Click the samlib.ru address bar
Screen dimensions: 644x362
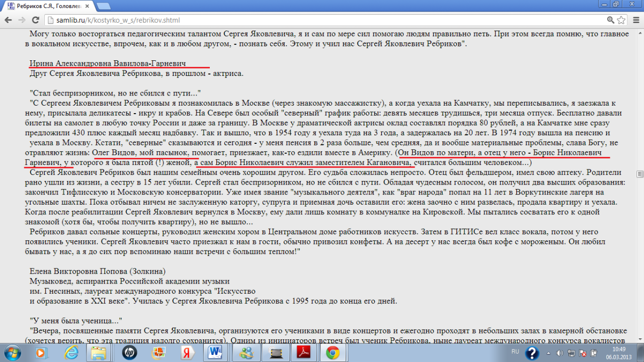tap(322, 20)
